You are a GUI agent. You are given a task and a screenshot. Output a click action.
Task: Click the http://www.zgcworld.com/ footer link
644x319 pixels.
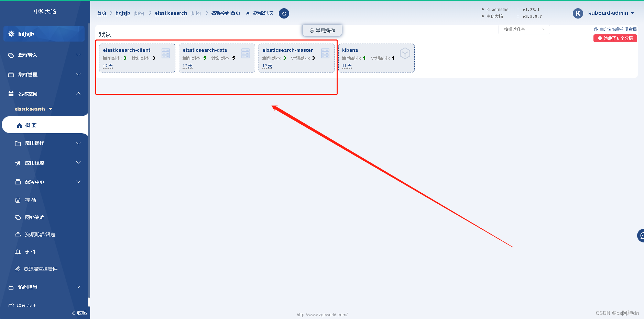coord(322,315)
